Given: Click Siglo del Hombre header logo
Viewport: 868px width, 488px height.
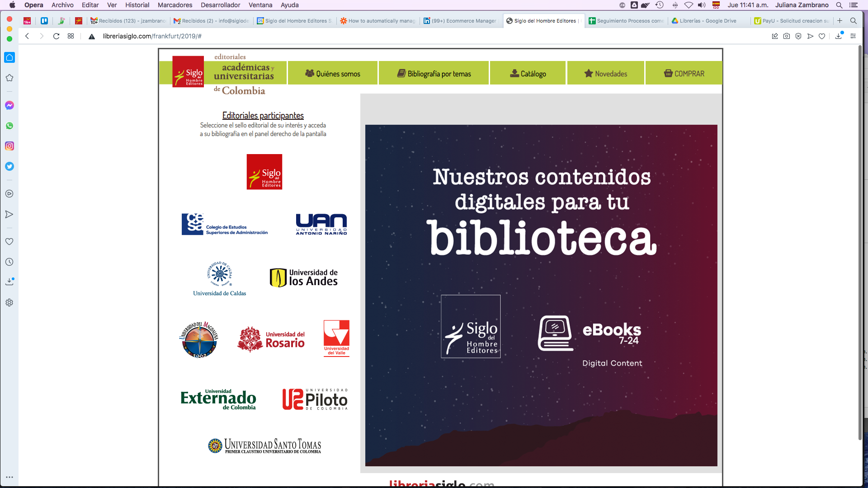Looking at the screenshot, I should click(188, 71).
